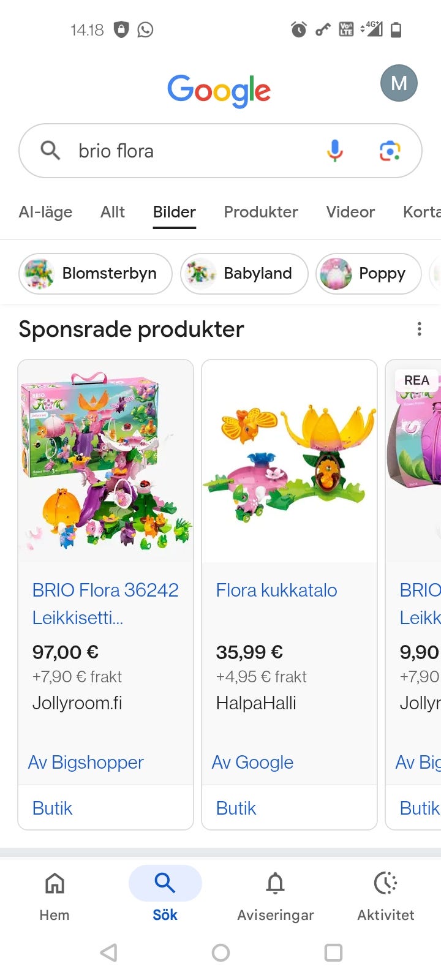The height and width of the screenshot is (980, 441).
Task: Filter by the Blomsterbyn chip
Action: 96,273
